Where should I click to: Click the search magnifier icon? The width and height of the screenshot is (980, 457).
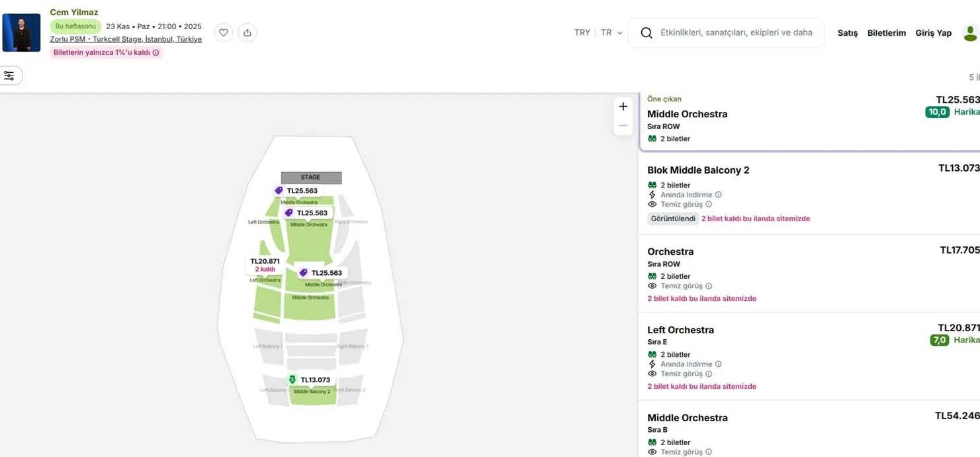coord(646,32)
